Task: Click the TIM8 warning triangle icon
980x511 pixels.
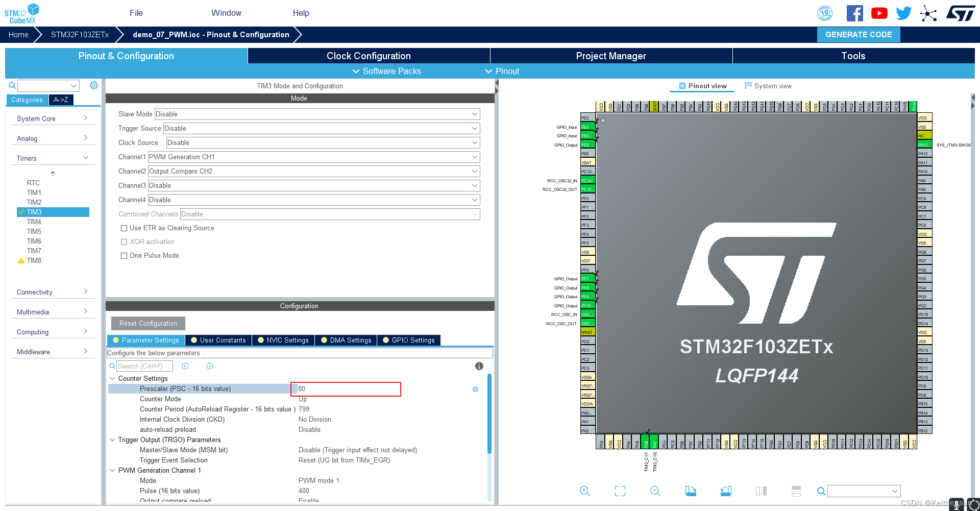Action: coord(21,260)
